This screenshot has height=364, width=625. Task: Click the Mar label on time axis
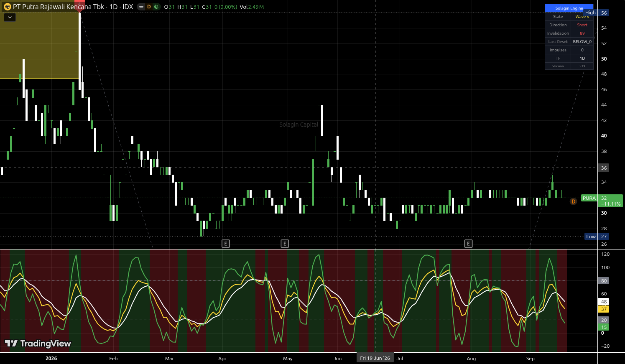[169, 359]
